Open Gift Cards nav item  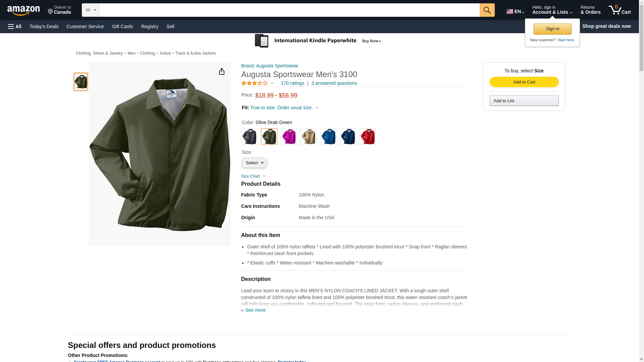point(122,26)
